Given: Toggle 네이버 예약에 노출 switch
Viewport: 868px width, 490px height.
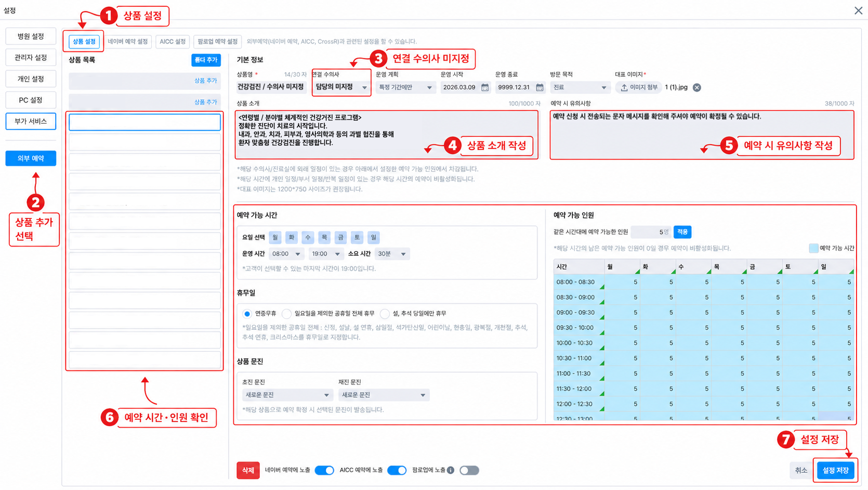Looking at the screenshot, I should click(324, 470).
